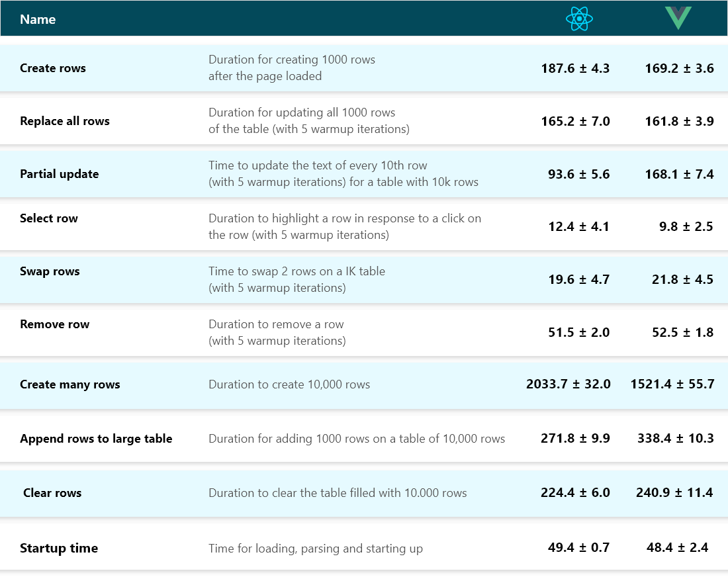Click the React logo in header
The width and height of the screenshot is (728, 579).
coord(579,19)
